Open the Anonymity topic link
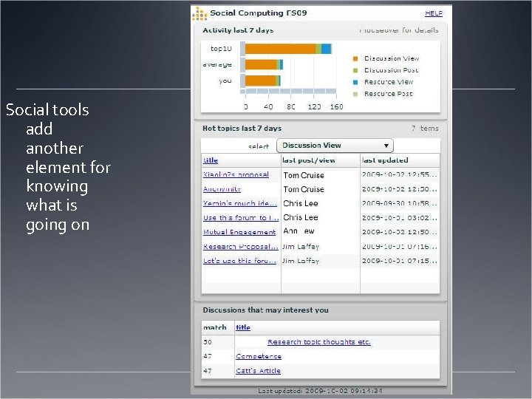The width and height of the screenshot is (532, 399). point(222,189)
